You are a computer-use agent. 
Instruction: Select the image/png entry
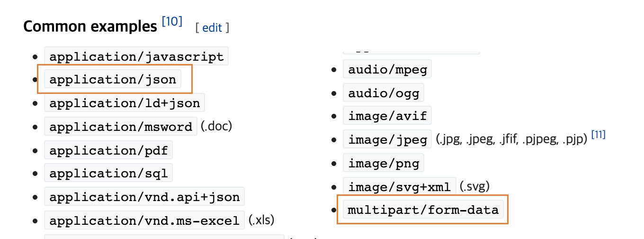tap(384, 164)
